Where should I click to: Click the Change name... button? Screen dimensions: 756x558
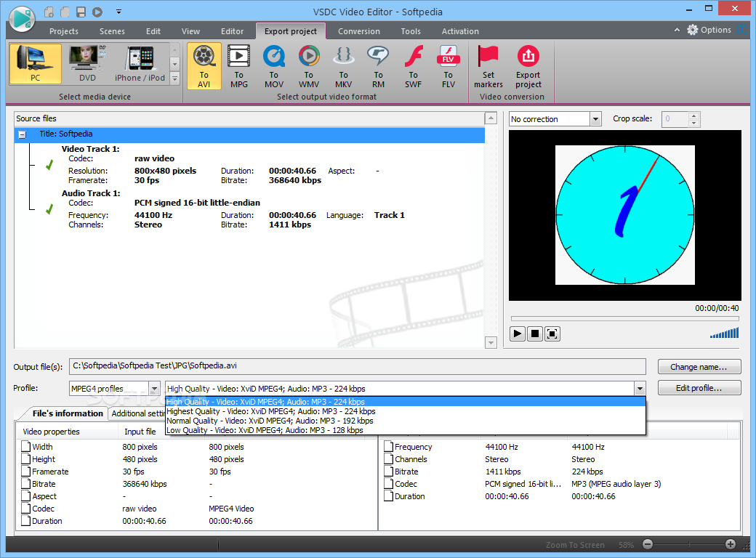(699, 367)
